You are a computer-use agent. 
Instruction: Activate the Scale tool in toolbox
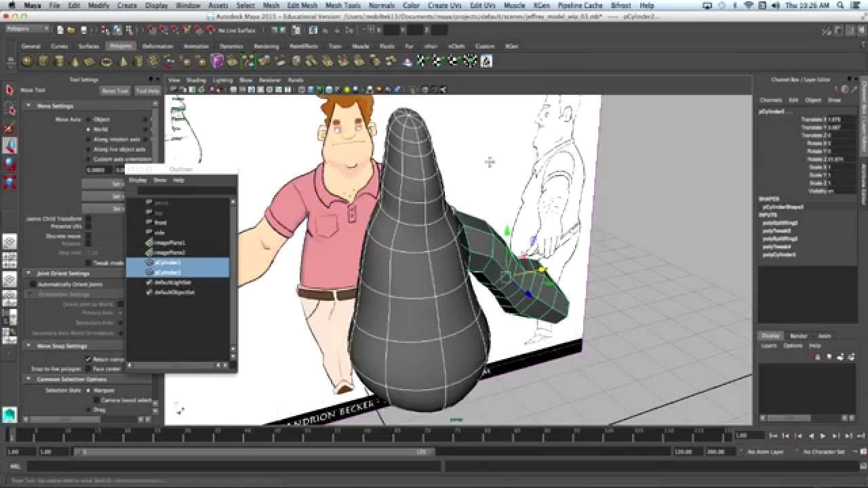(x=9, y=182)
